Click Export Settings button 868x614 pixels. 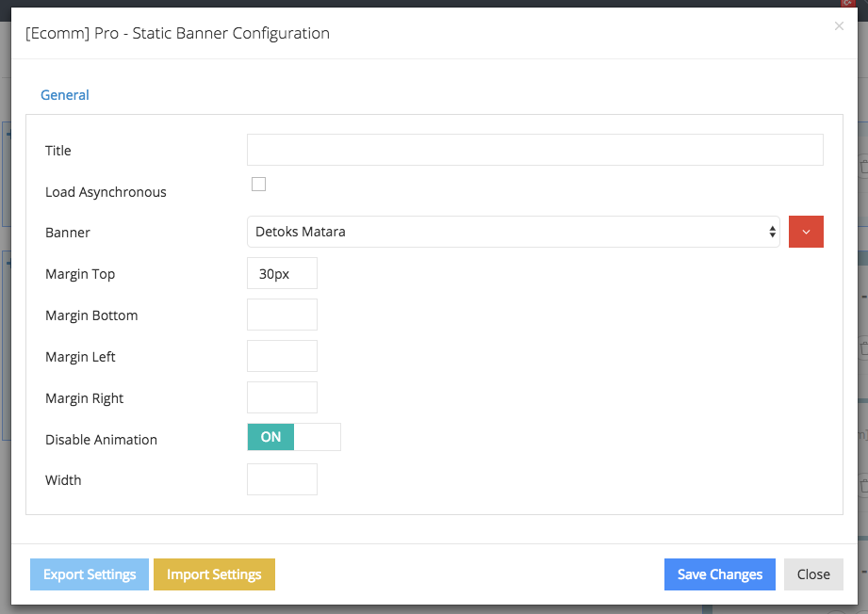(90, 574)
